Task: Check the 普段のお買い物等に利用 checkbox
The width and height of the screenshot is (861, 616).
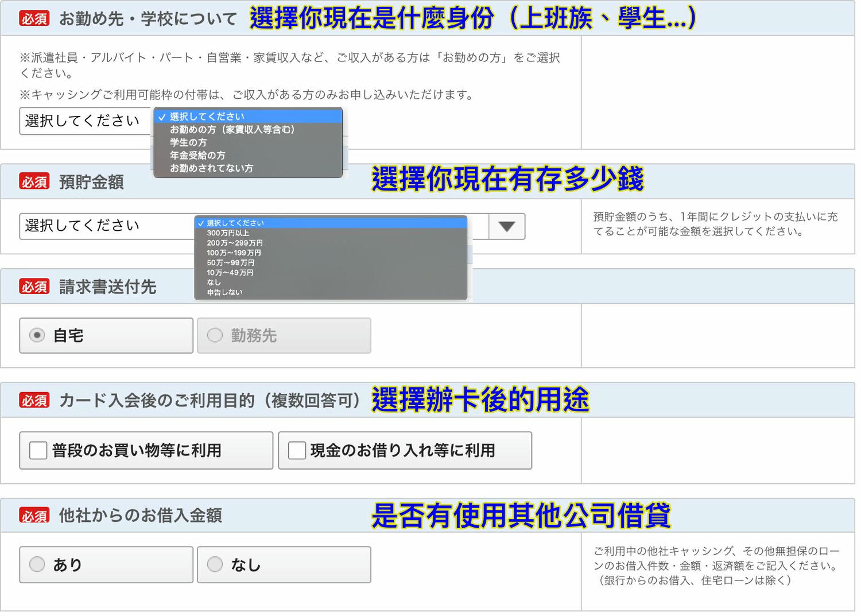Action: point(37,451)
